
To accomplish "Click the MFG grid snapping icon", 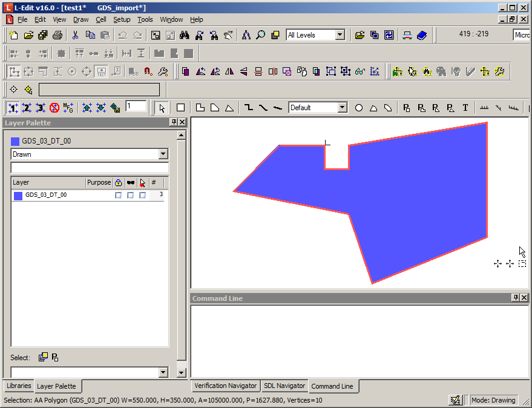I will (68, 108).
